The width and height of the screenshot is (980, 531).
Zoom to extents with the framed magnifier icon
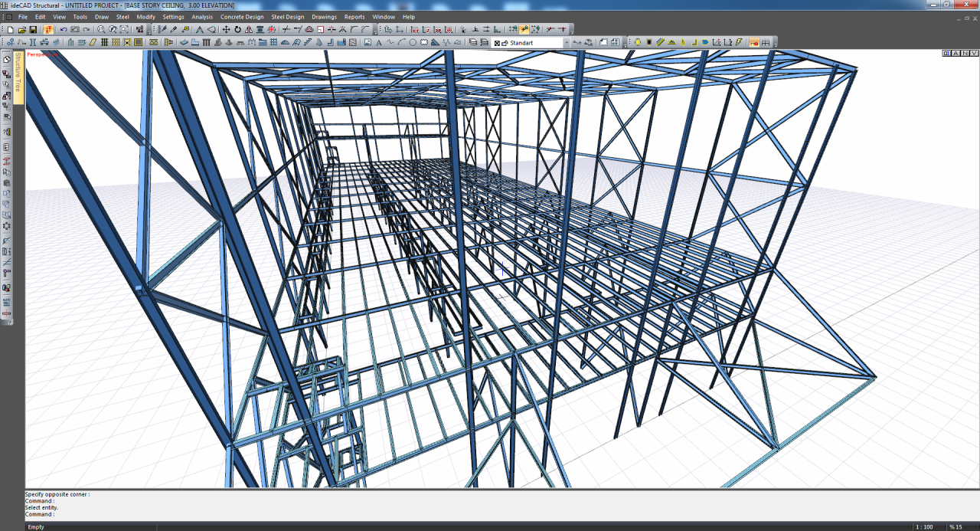124,29
